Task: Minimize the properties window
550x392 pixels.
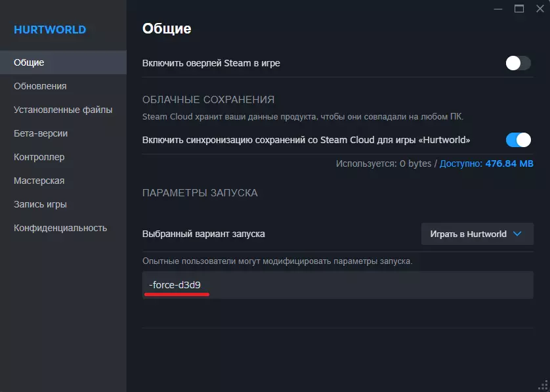Action: (498, 9)
